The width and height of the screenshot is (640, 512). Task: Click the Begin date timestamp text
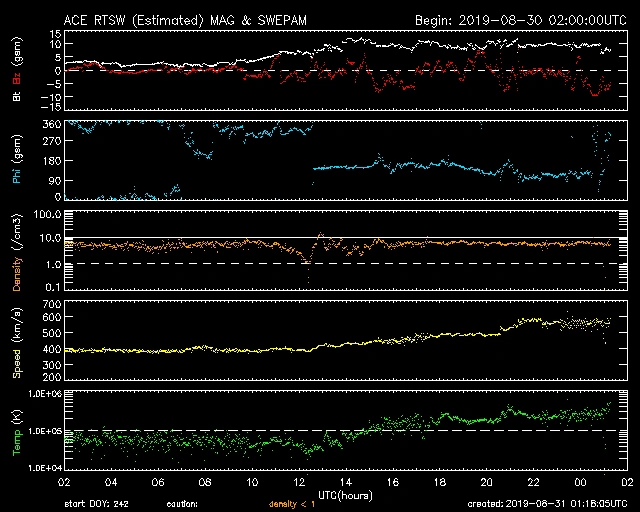coord(519,20)
